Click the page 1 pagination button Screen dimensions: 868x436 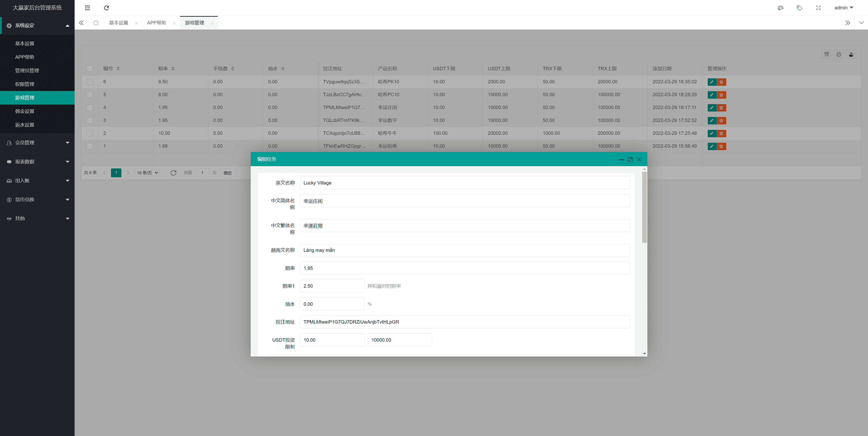116,173
